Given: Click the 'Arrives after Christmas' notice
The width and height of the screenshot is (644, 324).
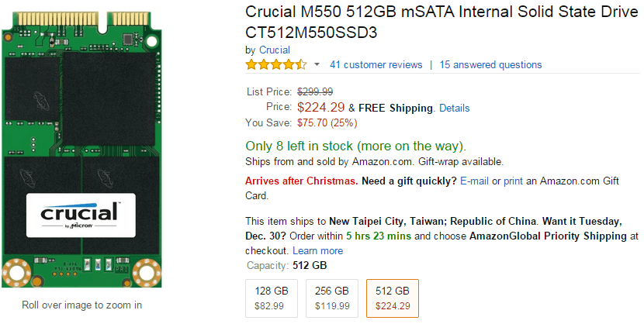Looking at the screenshot, I should [301, 181].
